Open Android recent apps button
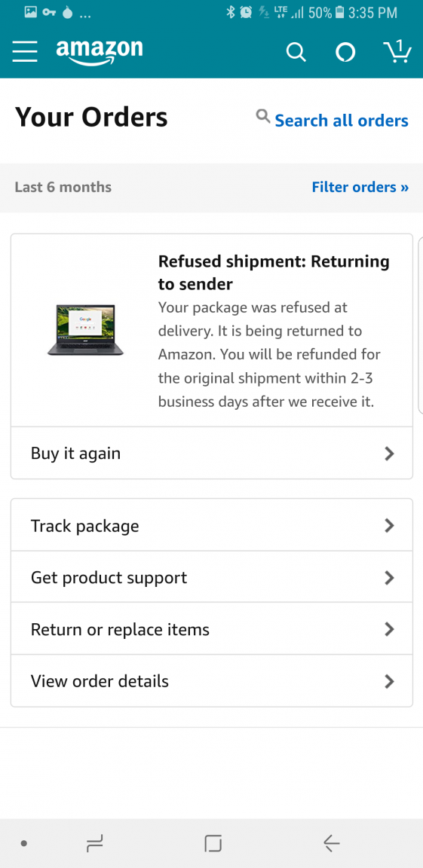The width and height of the screenshot is (423, 868). [x=95, y=843]
